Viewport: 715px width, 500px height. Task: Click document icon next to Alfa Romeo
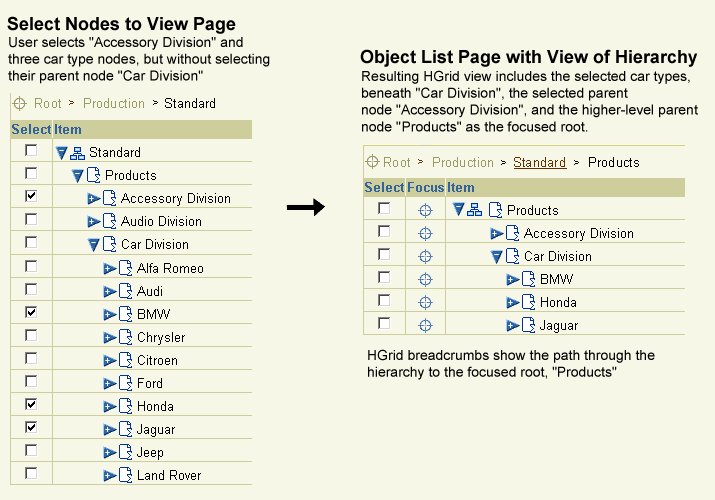point(125,268)
